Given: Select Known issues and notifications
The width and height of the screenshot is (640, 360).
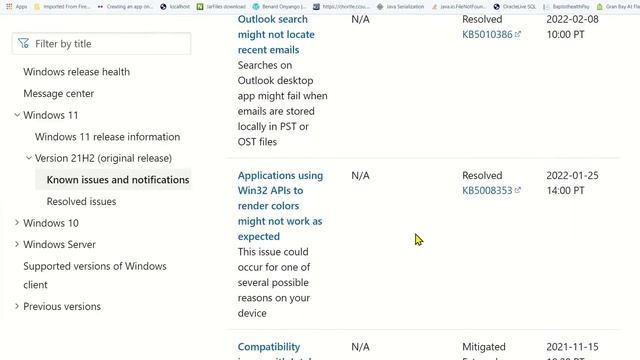Looking at the screenshot, I should point(118,180).
